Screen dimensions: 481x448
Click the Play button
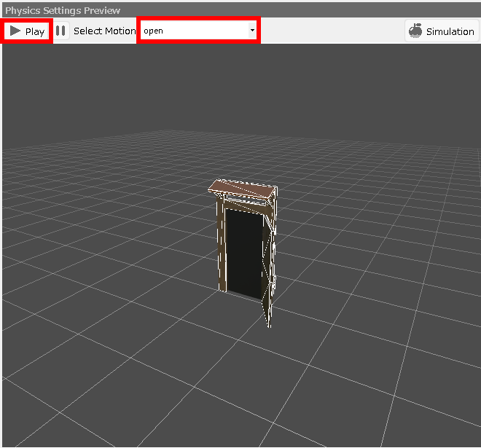pyautogui.click(x=27, y=31)
